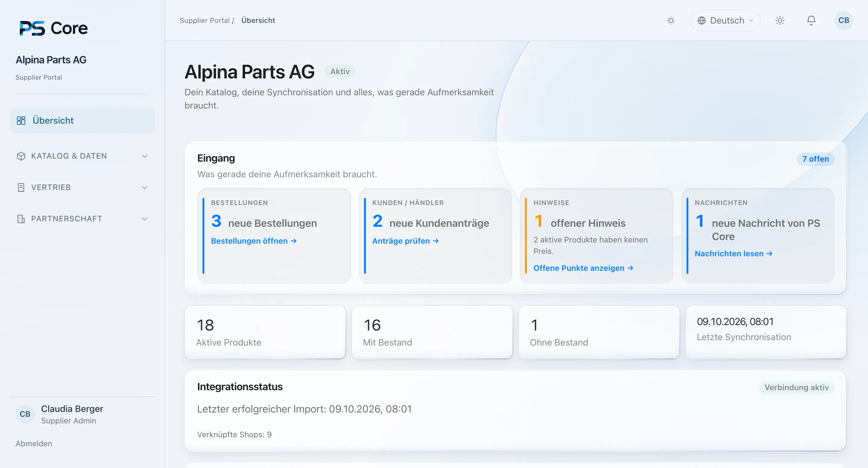Click '2 aktive Produkte haben keinen Preis' text
The image size is (868, 468).
tap(590, 245)
